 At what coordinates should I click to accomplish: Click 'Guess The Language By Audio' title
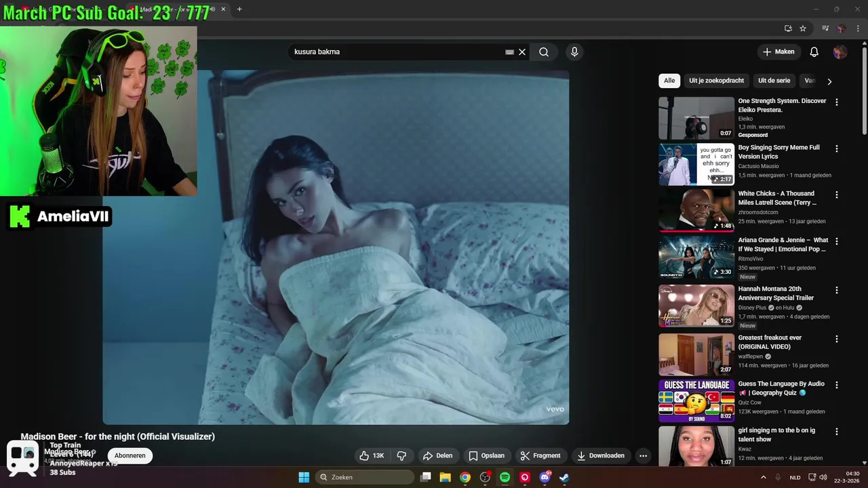tap(781, 388)
